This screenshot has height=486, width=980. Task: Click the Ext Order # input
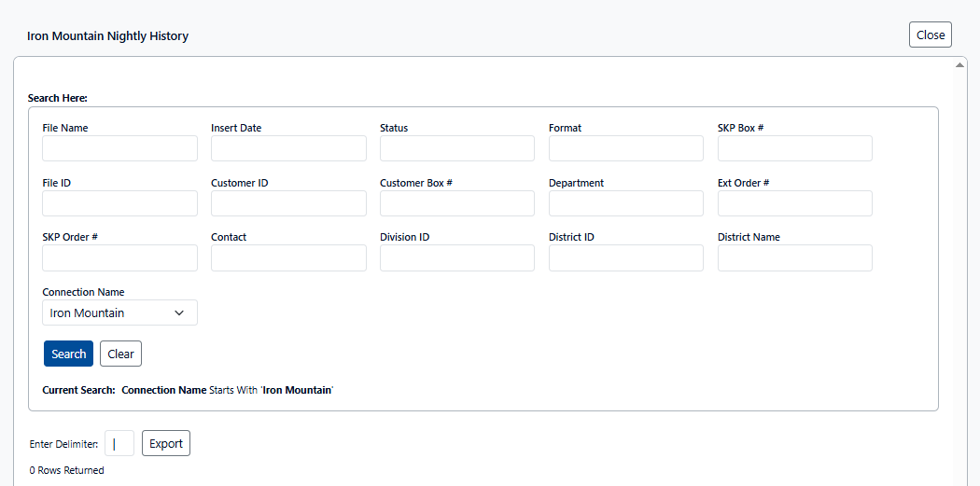[794, 203]
